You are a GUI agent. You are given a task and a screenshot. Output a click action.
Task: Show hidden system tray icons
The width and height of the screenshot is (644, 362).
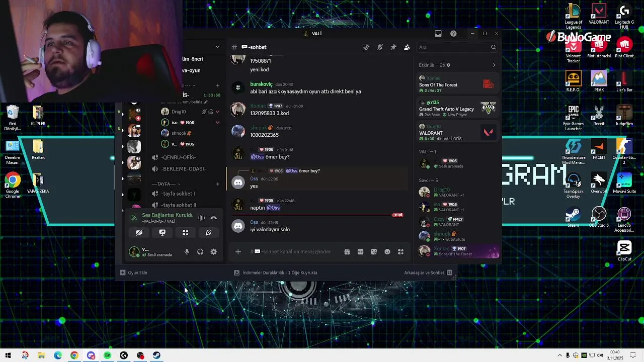[x=559, y=355]
